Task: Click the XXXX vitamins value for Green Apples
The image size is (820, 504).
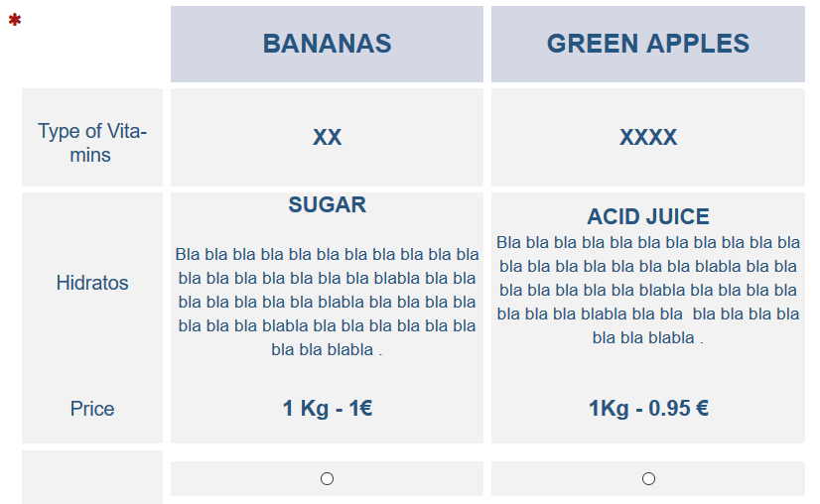Action: point(647,138)
